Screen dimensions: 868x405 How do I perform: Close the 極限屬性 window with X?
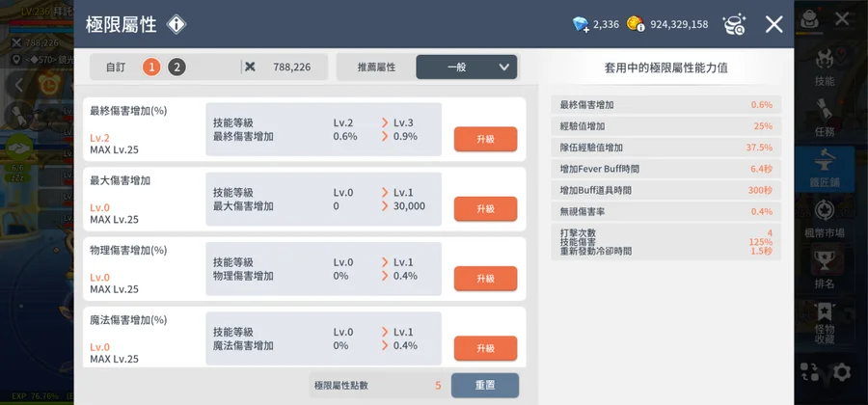[x=773, y=24]
